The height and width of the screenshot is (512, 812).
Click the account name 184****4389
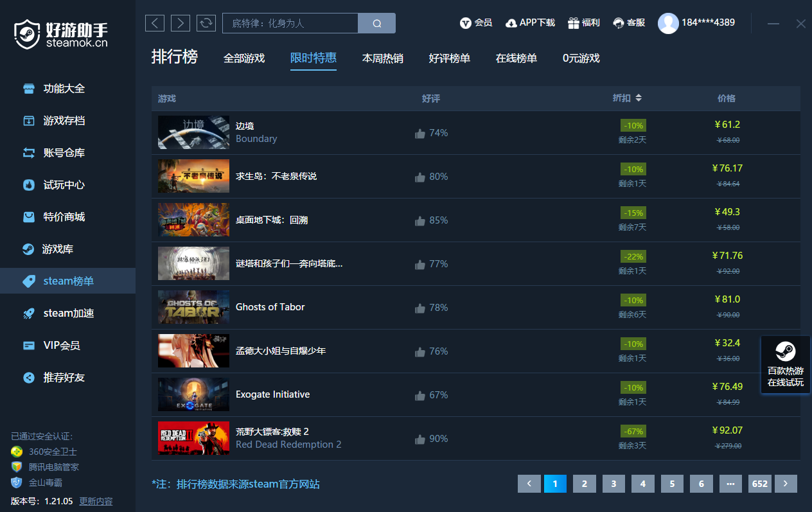[709, 22]
